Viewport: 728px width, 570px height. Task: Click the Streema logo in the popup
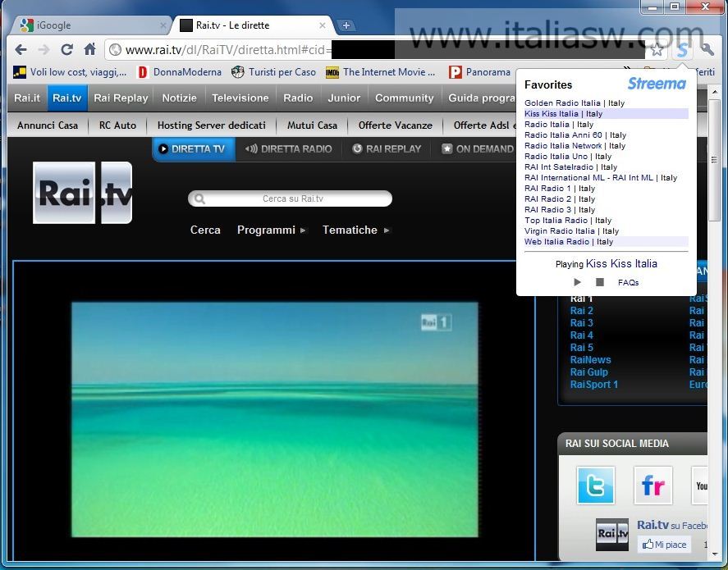tap(657, 84)
